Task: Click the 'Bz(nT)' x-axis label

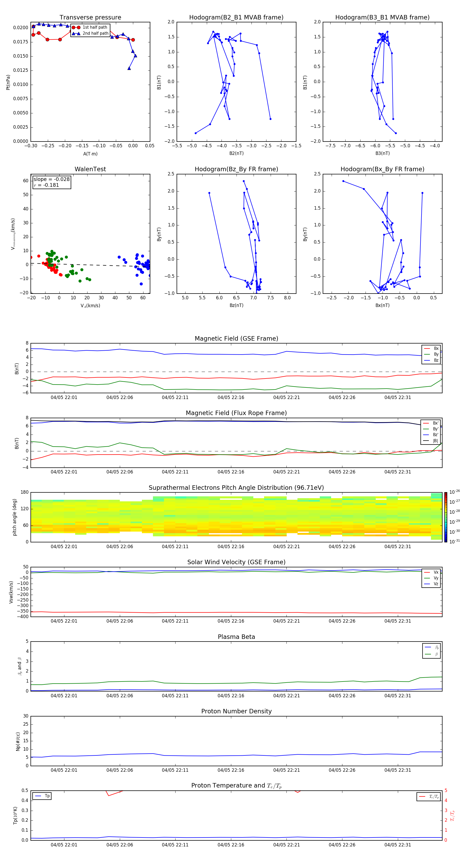Action: point(236,305)
